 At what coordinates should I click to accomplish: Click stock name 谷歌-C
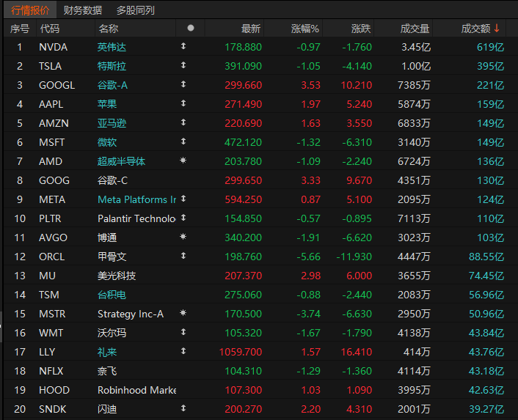pos(112,180)
